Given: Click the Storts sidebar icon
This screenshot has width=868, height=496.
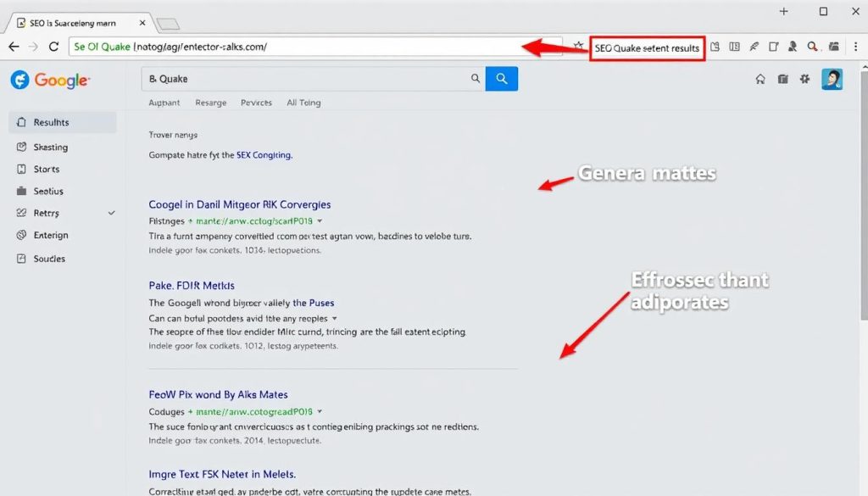Looking at the screenshot, I should pos(21,170).
